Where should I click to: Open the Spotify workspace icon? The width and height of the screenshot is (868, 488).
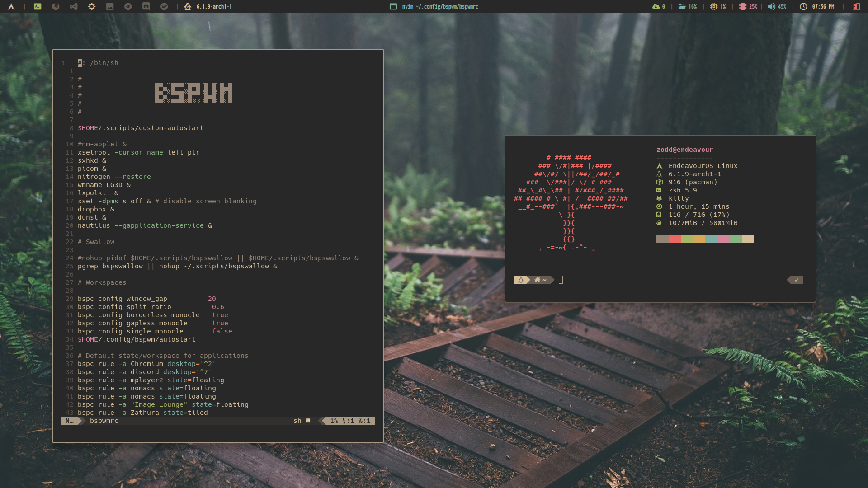coord(164,6)
